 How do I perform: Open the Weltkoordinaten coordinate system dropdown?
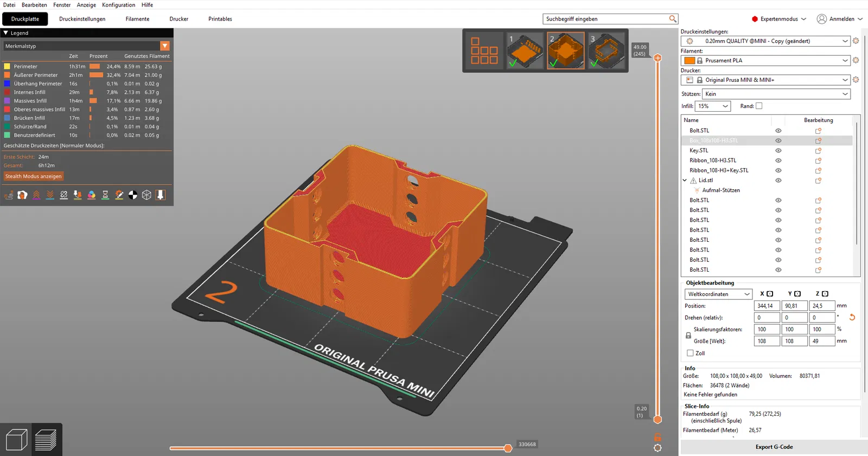pos(718,294)
